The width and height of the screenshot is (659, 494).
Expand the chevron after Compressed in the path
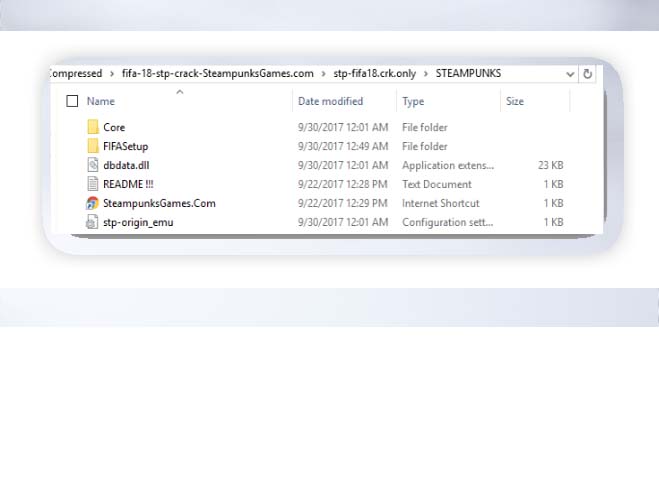[112, 74]
